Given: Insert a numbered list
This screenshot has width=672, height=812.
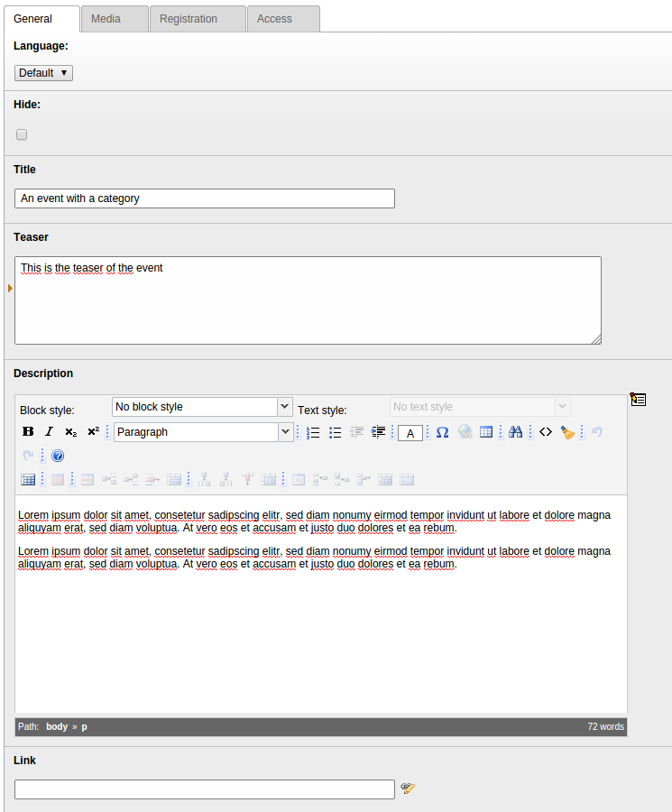Looking at the screenshot, I should [313, 432].
